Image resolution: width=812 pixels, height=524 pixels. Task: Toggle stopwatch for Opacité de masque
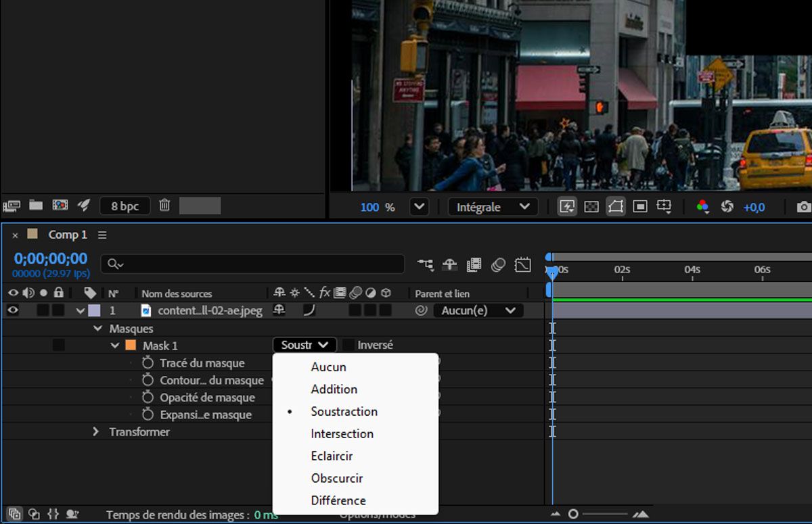(x=148, y=398)
